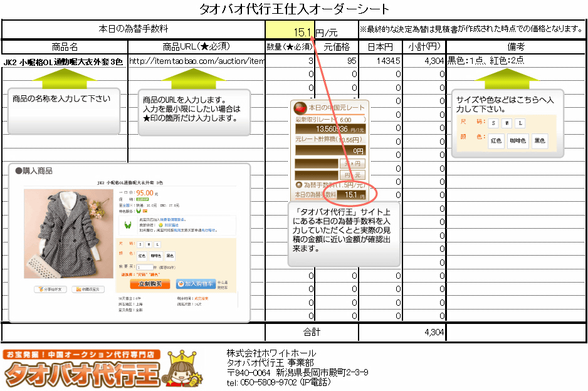
Task: Click the large green consumer protection hands icon
Action: pyautogui.click(x=128, y=225)
